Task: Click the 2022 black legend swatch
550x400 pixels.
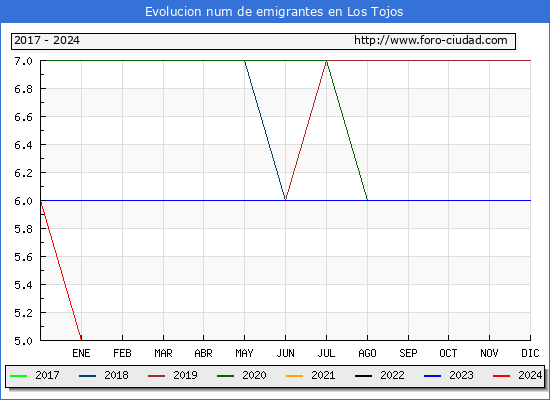Action: 364,376
